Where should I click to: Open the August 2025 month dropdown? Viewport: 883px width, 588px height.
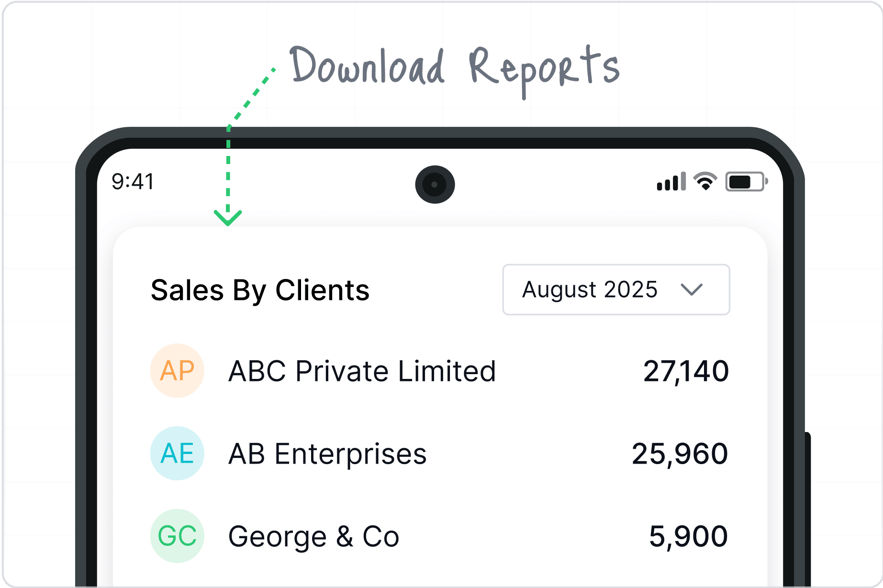(x=616, y=289)
